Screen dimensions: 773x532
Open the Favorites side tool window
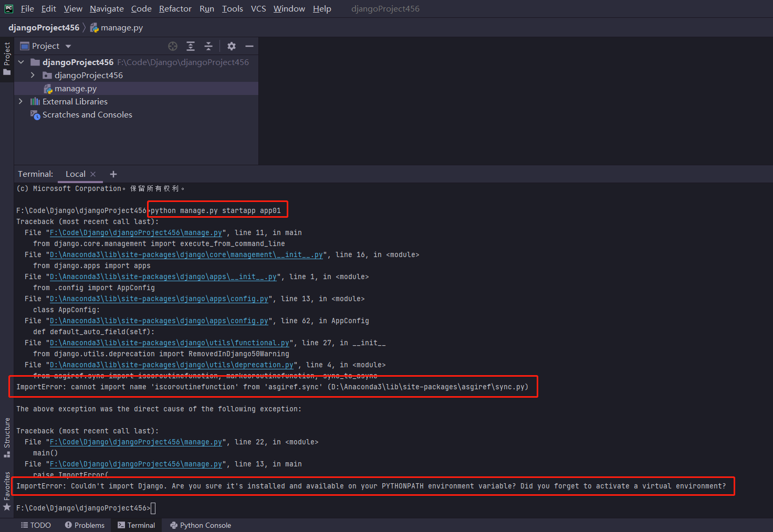pyautogui.click(x=7, y=491)
